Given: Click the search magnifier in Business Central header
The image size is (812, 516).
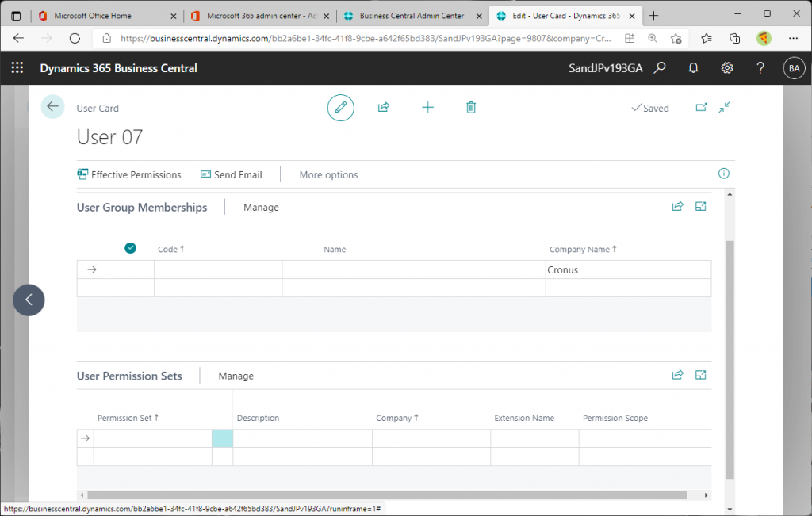Looking at the screenshot, I should (659, 68).
